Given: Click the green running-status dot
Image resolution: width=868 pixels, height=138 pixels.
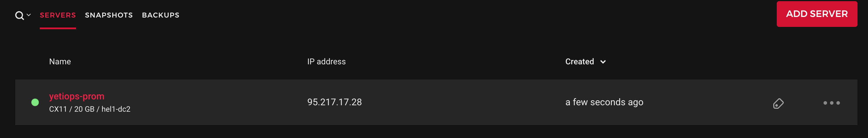Looking at the screenshot, I should 35,102.
